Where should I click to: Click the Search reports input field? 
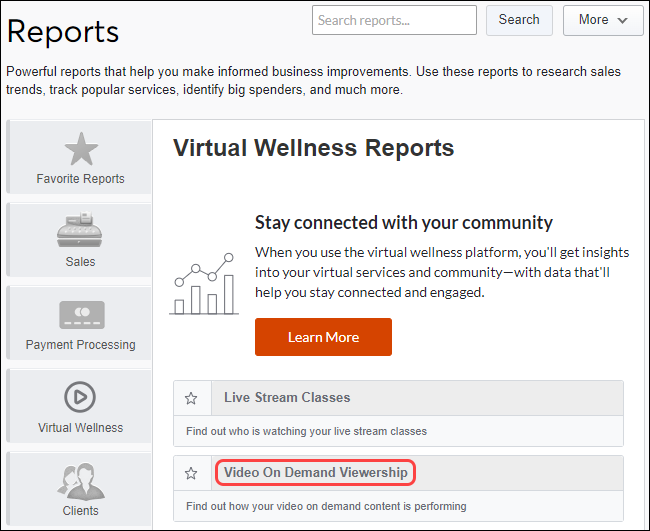(394, 20)
